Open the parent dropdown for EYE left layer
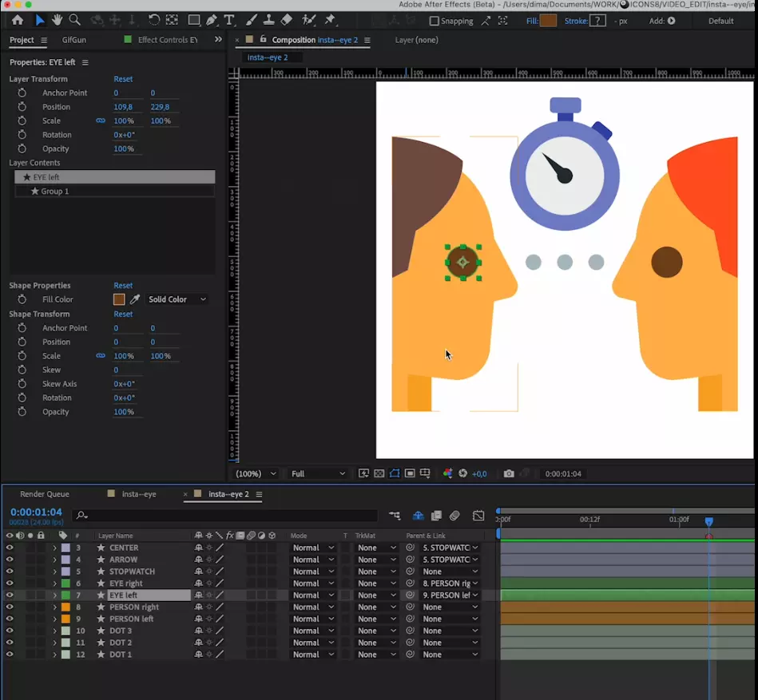The height and width of the screenshot is (700, 758). [x=450, y=595]
